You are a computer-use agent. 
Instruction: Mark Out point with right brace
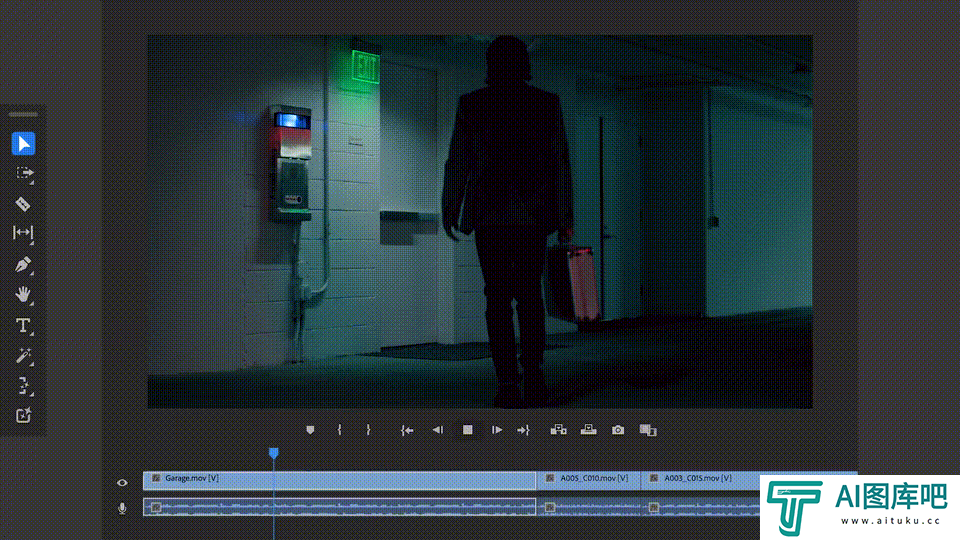pyautogui.click(x=368, y=430)
